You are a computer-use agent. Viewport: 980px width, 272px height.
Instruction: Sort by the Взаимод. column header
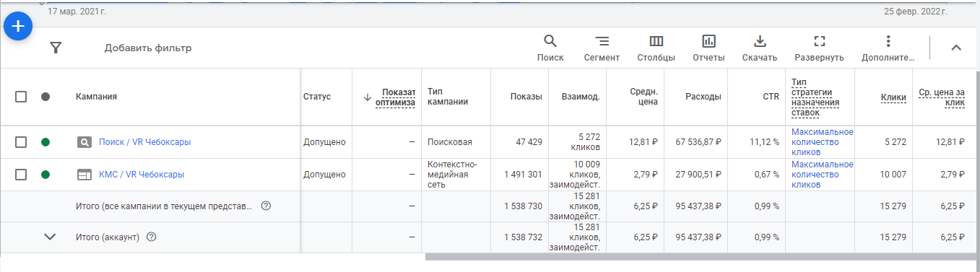pos(581,97)
